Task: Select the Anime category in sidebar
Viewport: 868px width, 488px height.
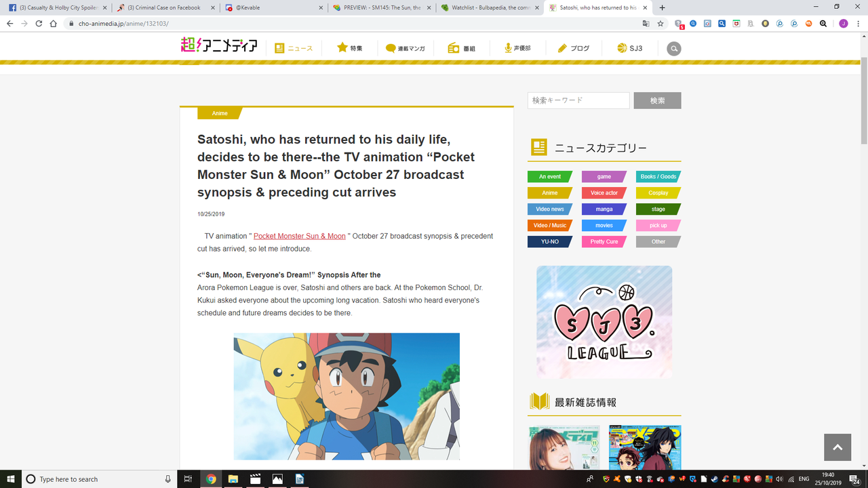Action: click(550, 192)
